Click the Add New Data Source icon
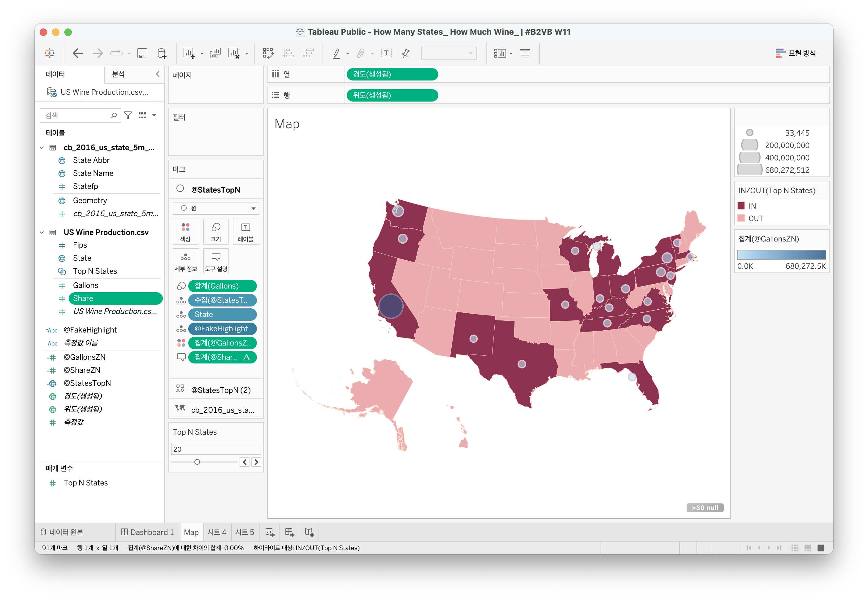Image resolution: width=868 pixels, height=600 pixels. pyautogui.click(x=162, y=53)
